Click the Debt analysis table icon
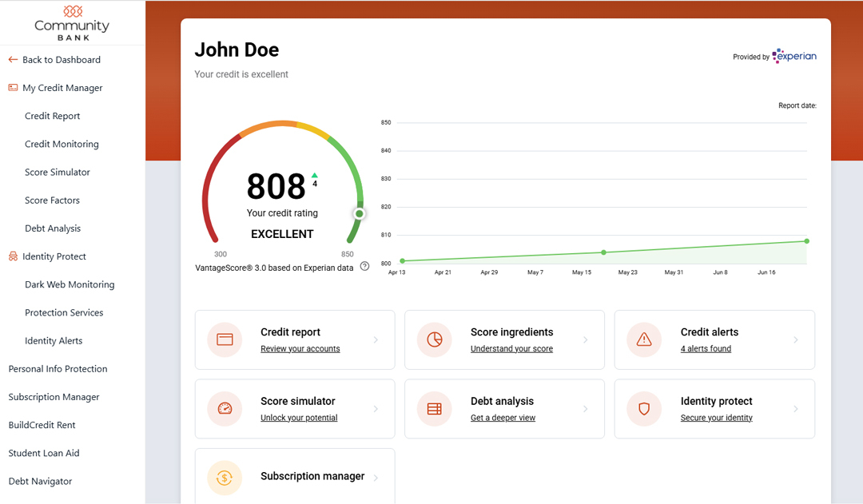 click(434, 409)
